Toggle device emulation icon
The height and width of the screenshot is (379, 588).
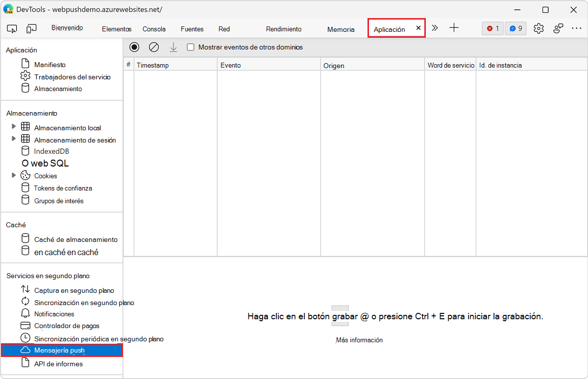[31, 29]
